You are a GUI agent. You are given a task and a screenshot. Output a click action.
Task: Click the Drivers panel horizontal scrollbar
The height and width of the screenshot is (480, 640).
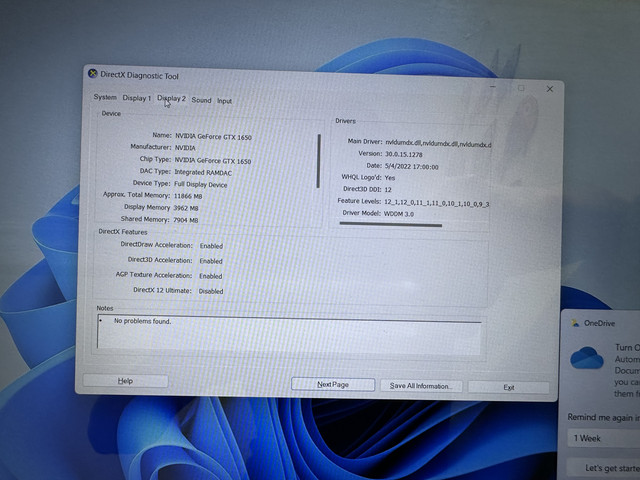click(391, 224)
